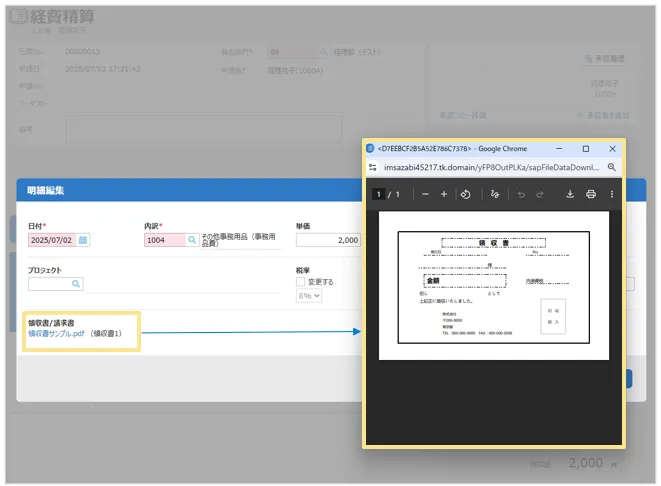Viewport: 661px width, 486px height.
Task: Click the PDF page number box
Action: click(378, 194)
